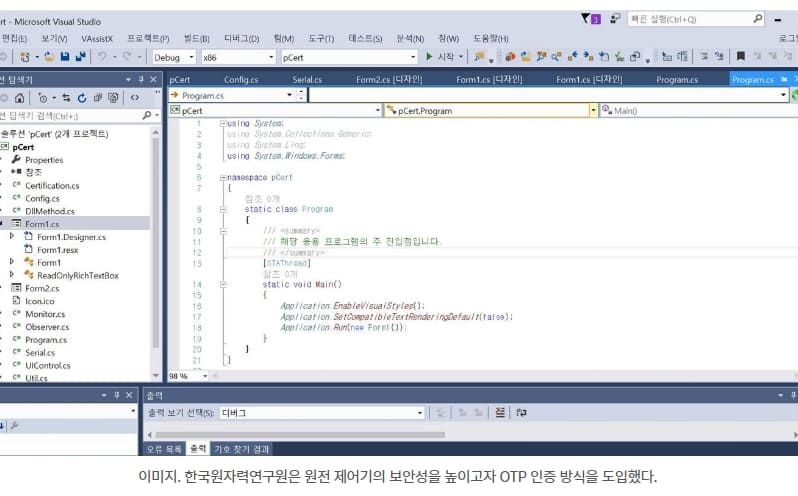This screenshot has height=496, width=798.
Task: Open the notifications flag icon
Action: click(590, 19)
